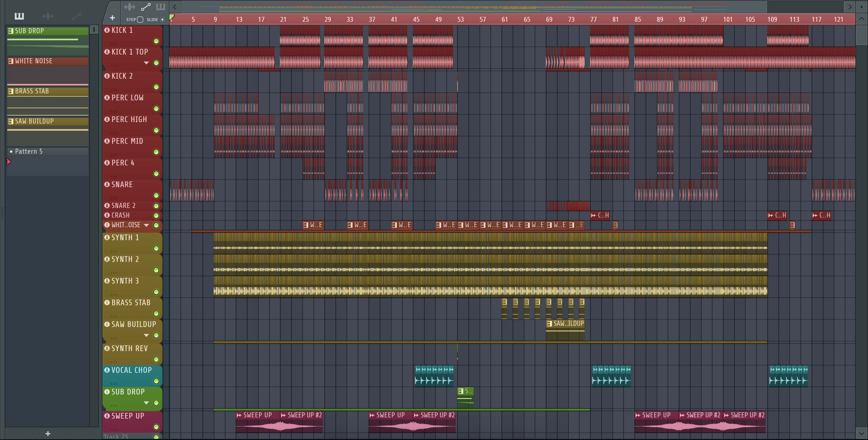Mute the SWEEP UP track

(x=156, y=427)
